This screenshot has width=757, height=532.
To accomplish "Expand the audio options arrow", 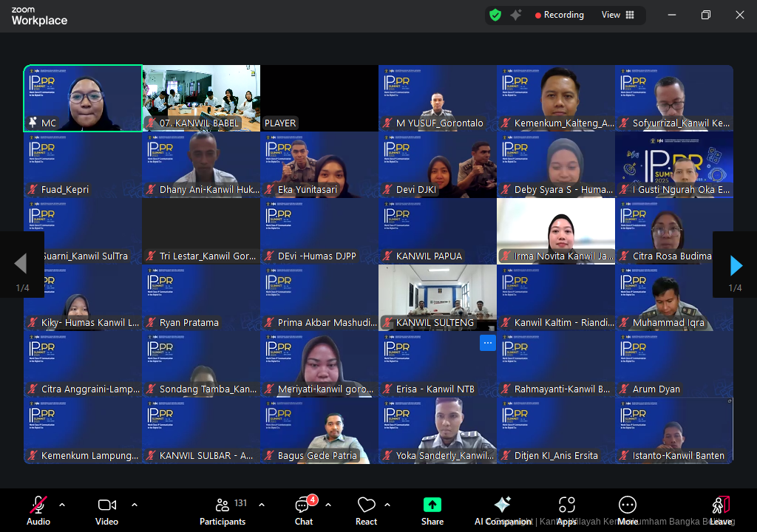I will point(62,505).
